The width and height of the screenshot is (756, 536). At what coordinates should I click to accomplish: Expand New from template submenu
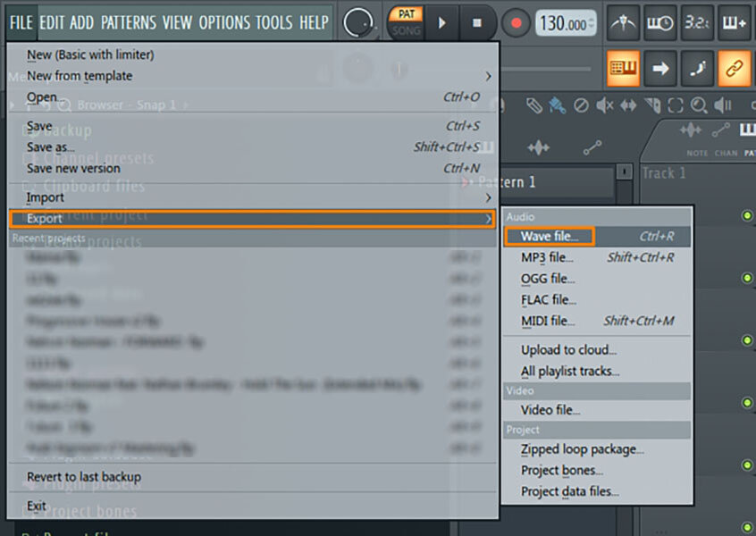[252, 76]
